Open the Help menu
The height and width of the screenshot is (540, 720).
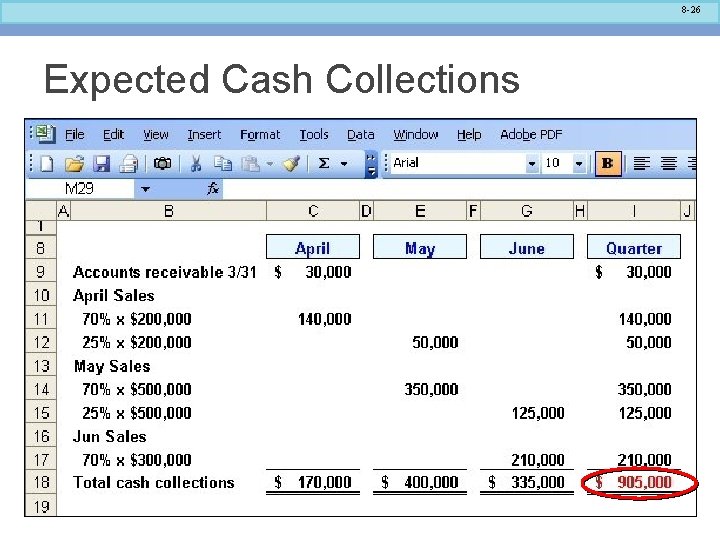pos(469,135)
